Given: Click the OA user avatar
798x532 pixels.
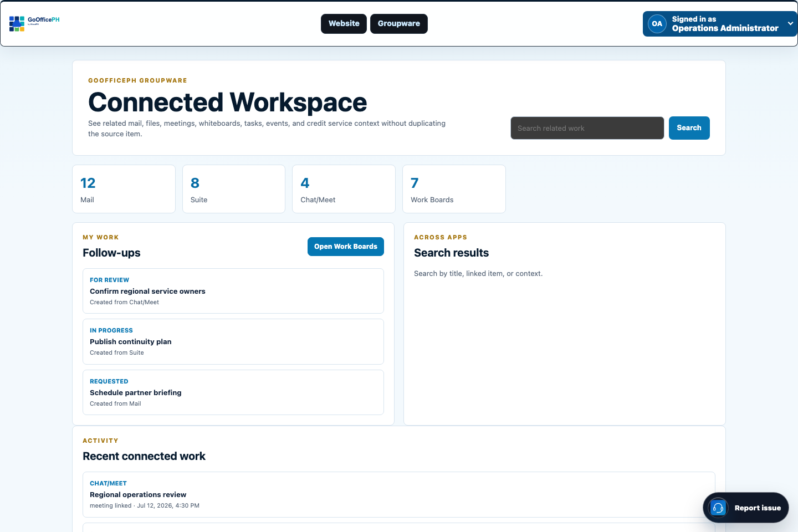Looking at the screenshot, I should click(x=657, y=24).
